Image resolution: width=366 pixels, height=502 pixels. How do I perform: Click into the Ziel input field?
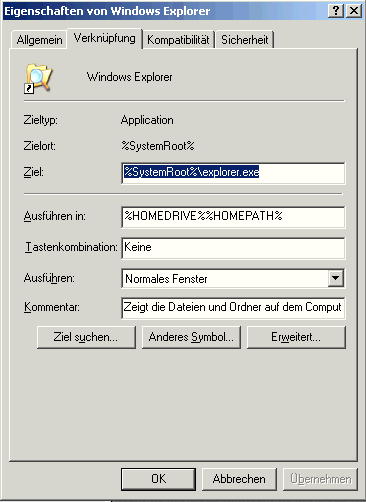pos(233,173)
